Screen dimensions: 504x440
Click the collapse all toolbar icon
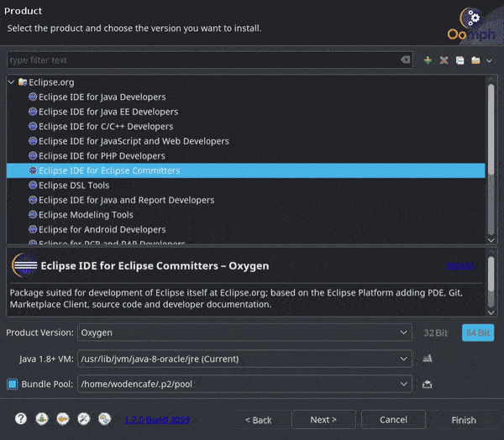point(460,60)
